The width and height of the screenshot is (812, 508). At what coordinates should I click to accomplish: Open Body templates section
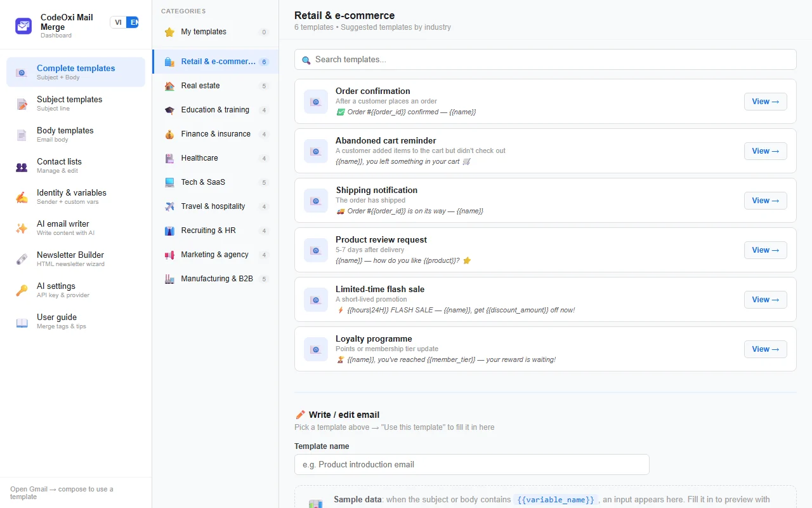point(75,134)
